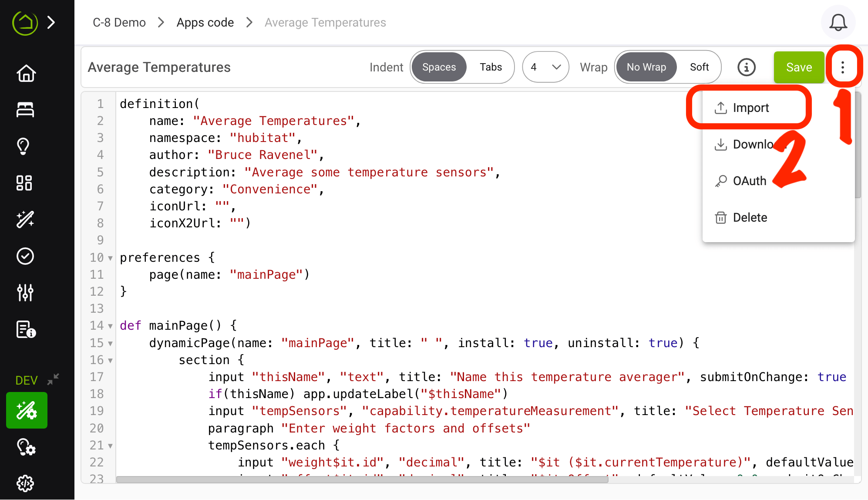868x500 pixels.
Task: Navigate to C-8 Demo breadcrumb
Action: [119, 22]
